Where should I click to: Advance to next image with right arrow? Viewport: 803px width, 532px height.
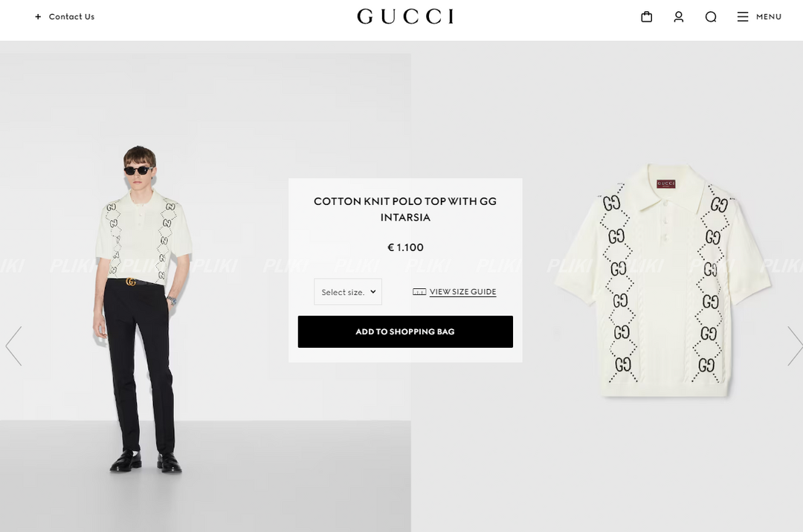point(795,346)
